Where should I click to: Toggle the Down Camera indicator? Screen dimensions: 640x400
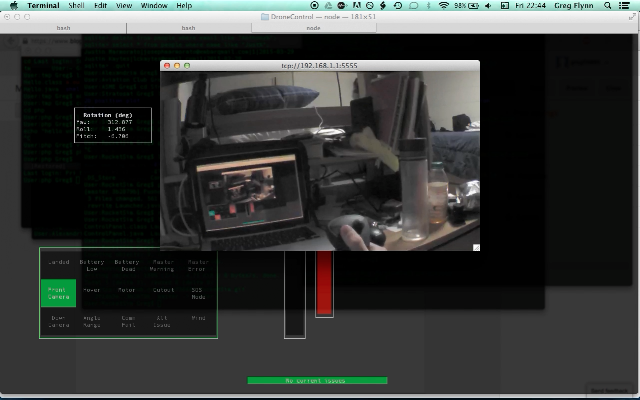pos(58,321)
